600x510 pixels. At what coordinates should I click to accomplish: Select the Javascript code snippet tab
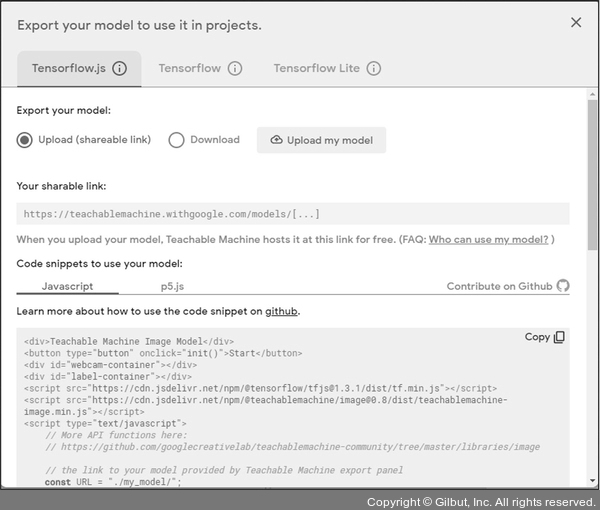(x=67, y=286)
